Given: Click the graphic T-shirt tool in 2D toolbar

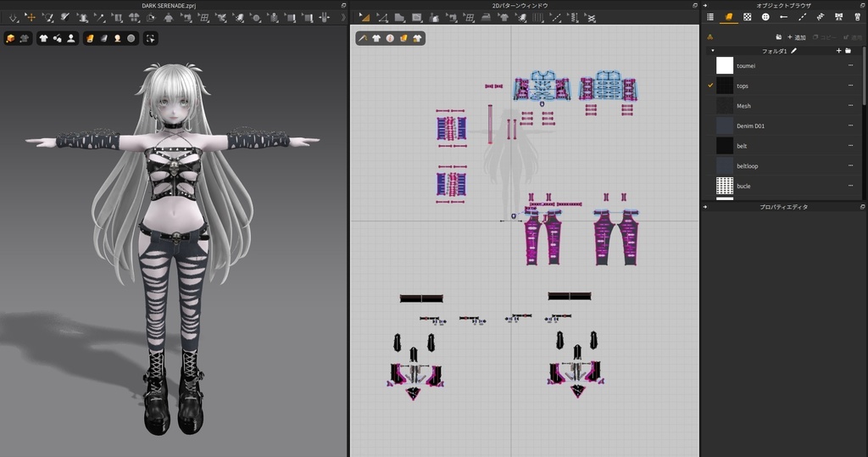Looking at the screenshot, I should click(504, 18).
